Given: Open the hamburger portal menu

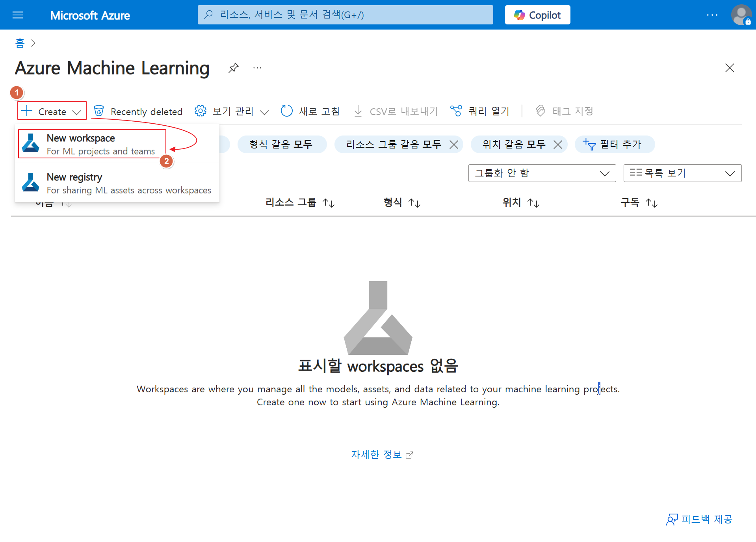Looking at the screenshot, I should (18, 15).
